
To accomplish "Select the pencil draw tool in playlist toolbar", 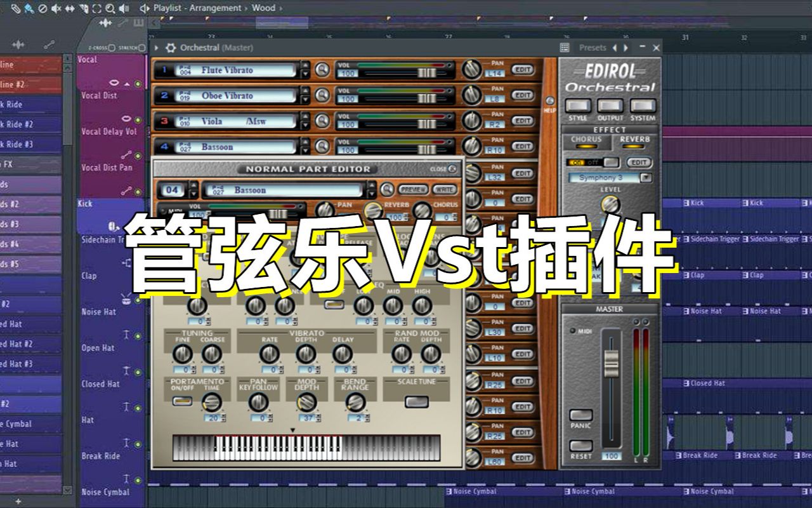I will coord(16,9).
